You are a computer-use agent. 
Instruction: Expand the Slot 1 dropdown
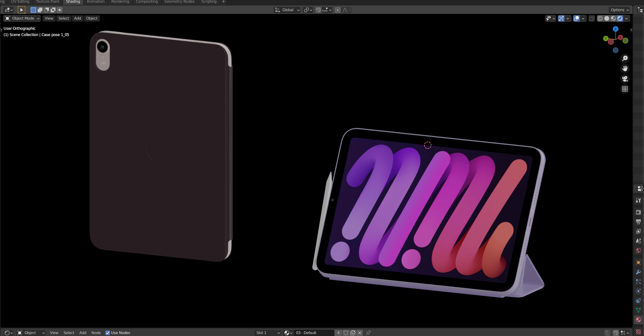[267, 333]
